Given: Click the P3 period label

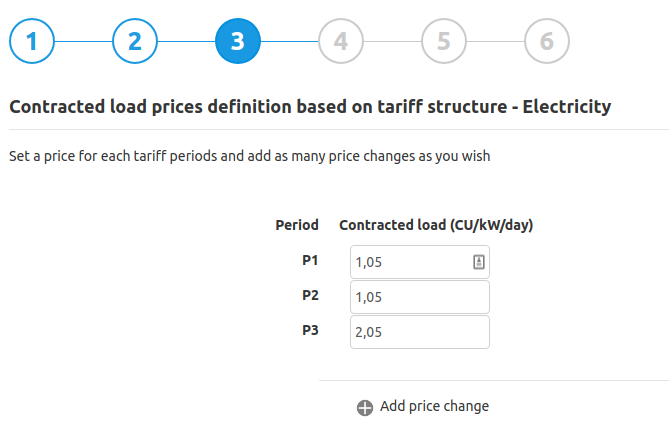Looking at the screenshot, I should pos(310,330).
